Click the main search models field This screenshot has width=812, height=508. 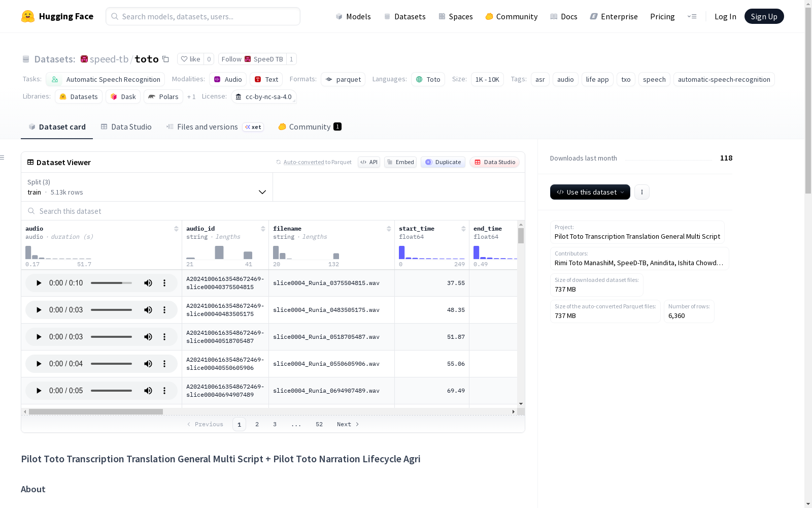point(203,16)
